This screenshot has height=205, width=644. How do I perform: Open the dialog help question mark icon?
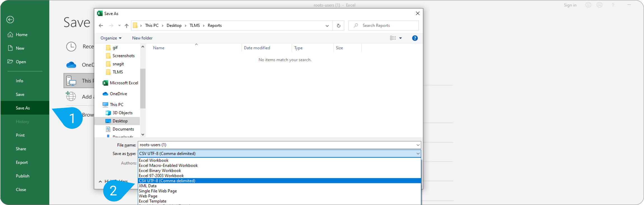pos(415,38)
